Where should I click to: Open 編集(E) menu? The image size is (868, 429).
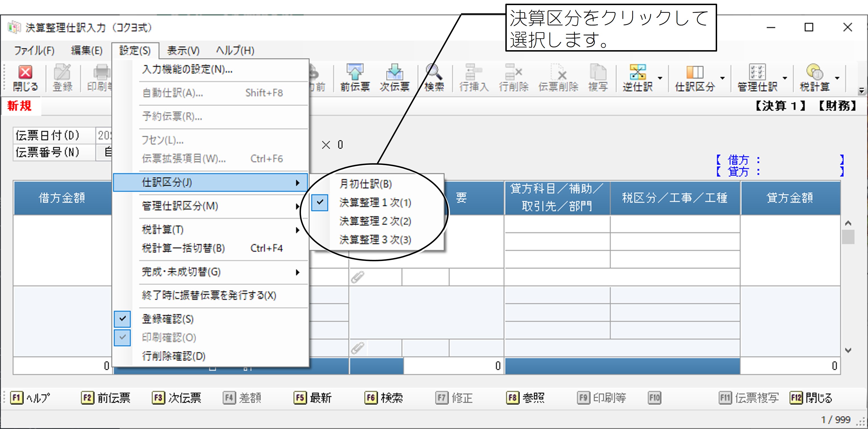(x=87, y=51)
